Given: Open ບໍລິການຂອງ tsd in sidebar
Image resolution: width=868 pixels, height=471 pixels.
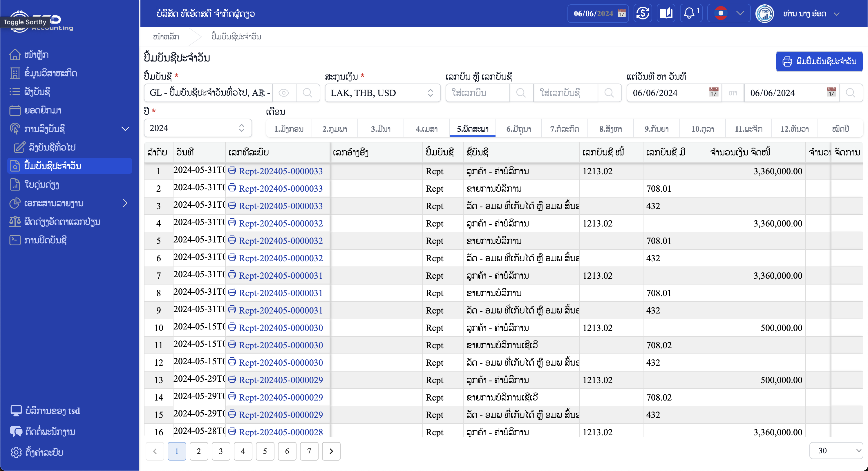Looking at the screenshot, I should click(x=45, y=411).
